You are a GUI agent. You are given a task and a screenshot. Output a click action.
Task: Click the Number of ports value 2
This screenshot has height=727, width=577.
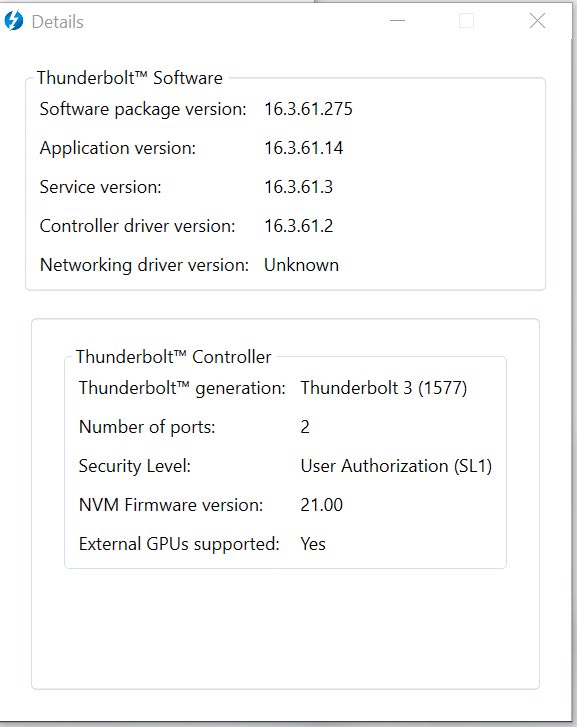point(305,427)
